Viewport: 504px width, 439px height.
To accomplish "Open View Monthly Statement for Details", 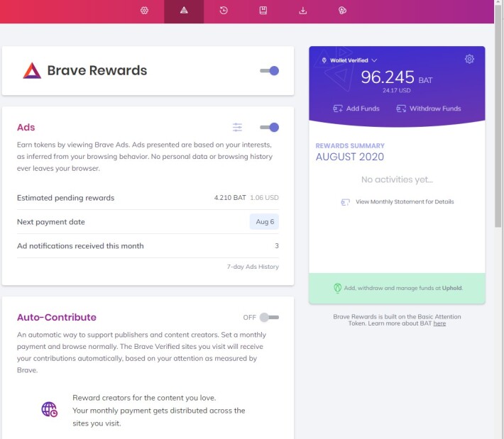I will click(x=398, y=202).
